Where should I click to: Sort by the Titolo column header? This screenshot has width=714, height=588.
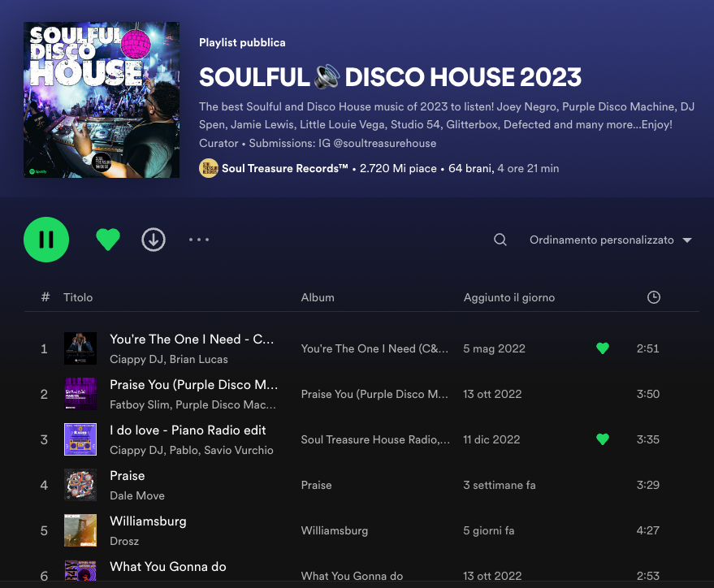click(x=78, y=297)
